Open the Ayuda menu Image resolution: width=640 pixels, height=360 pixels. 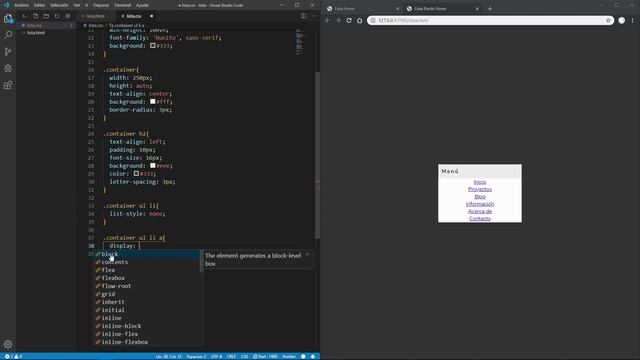tap(142, 5)
